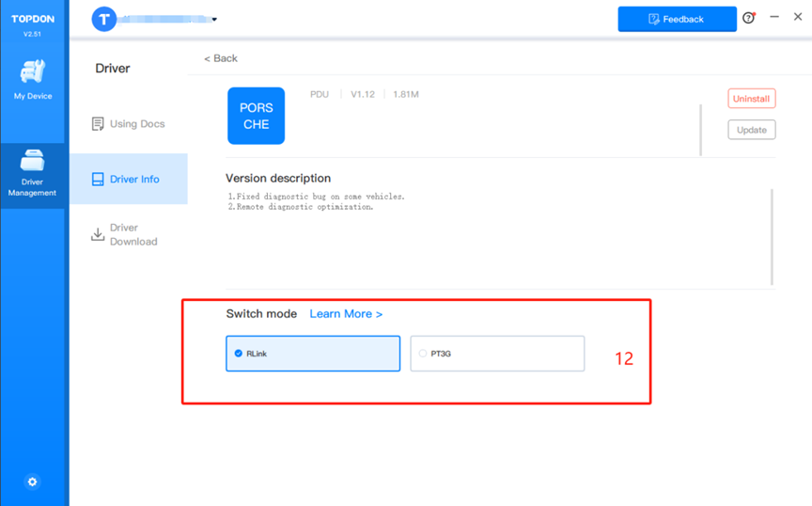Select the Driver Info tab
812x506 pixels.
pyautogui.click(x=129, y=179)
